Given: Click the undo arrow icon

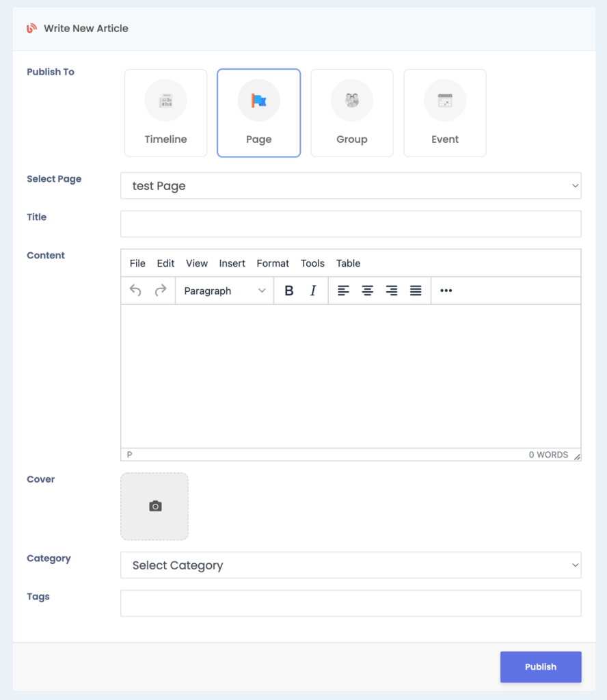Looking at the screenshot, I should (x=135, y=291).
